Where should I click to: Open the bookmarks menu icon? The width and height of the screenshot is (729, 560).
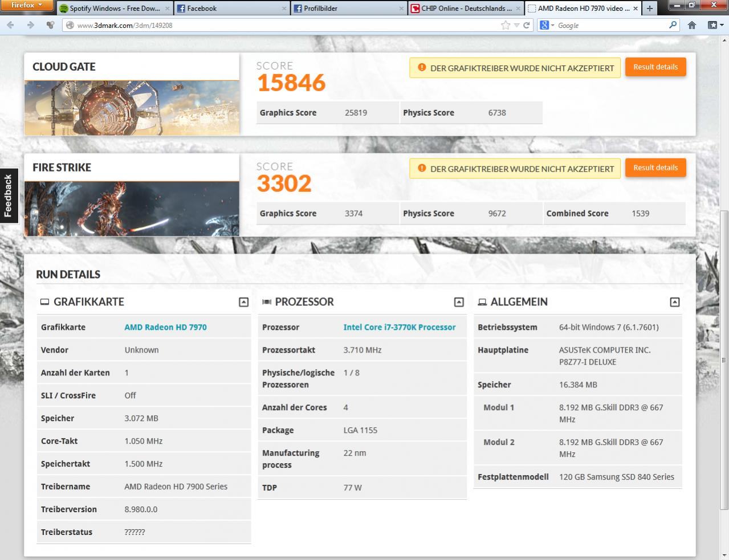point(715,25)
